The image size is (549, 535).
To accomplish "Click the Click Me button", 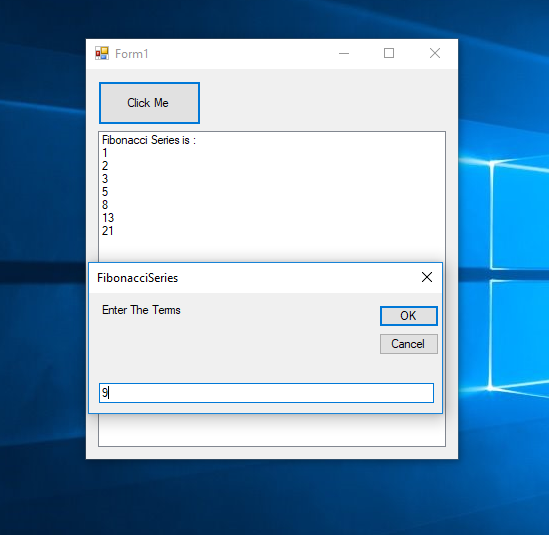I will tap(150, 103).
